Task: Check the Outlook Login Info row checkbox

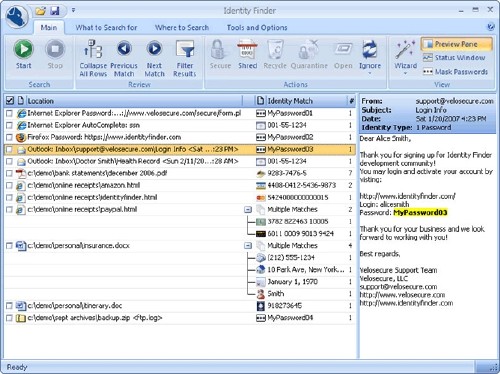Action: click(9, 149)
